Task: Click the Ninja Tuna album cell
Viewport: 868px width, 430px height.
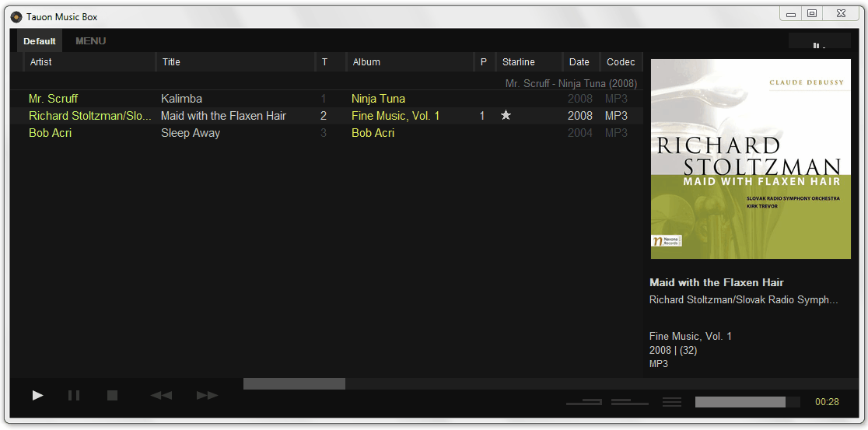Action: (378, 99)
